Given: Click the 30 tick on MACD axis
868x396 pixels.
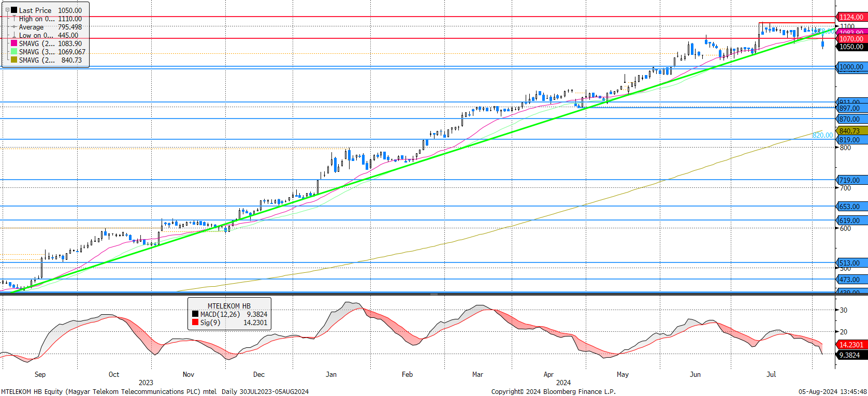Looking at the screenshot, I should click(844, 310).
